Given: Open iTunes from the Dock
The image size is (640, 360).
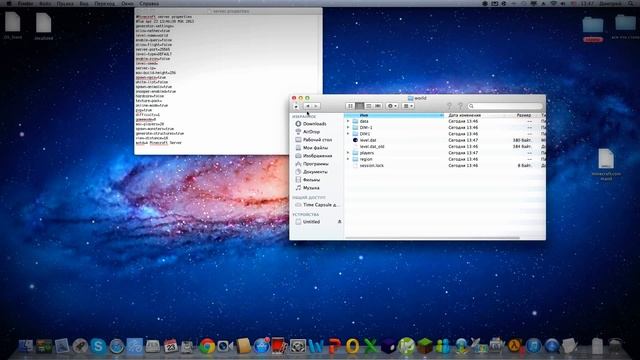Looking at the screenshot, I should [x=533, y=346].
